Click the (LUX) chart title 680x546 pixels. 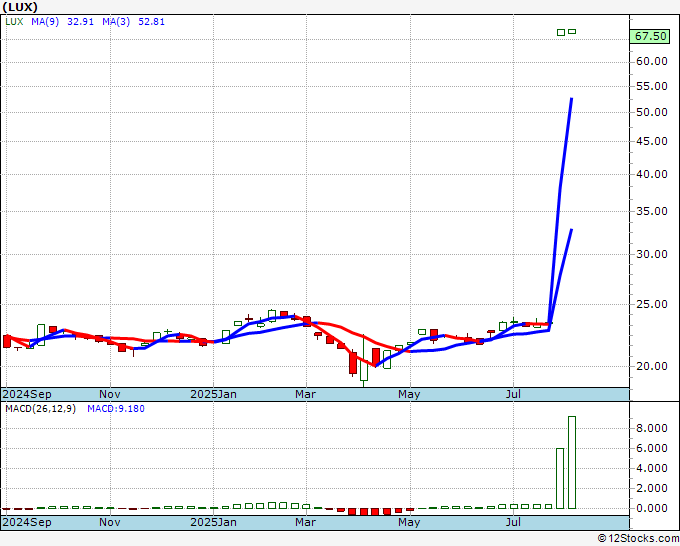20,7
